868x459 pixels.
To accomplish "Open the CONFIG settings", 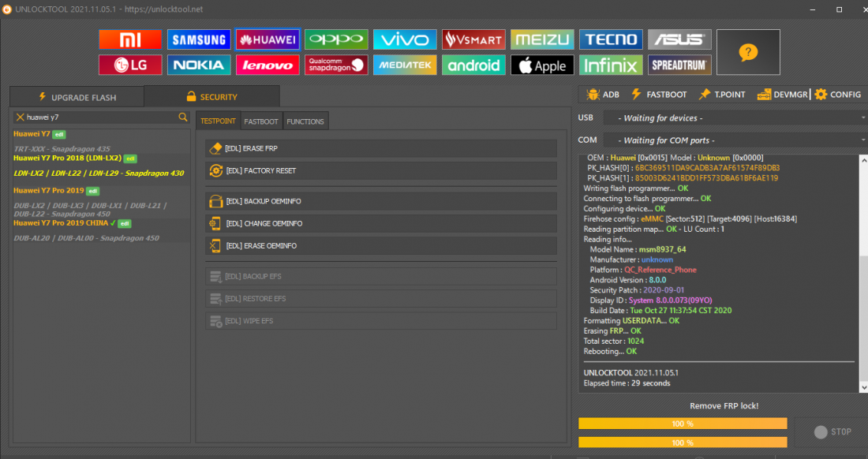I will click(x=838, y=95).
